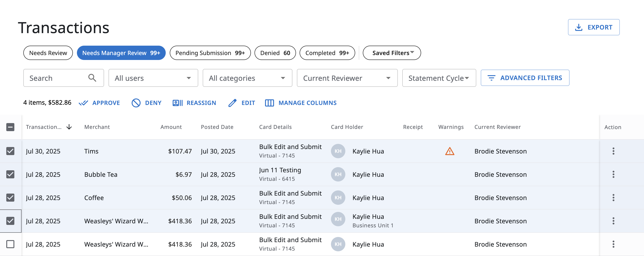
Task: Click KH avatar on Tims row
Action: [x=338, y=151]
